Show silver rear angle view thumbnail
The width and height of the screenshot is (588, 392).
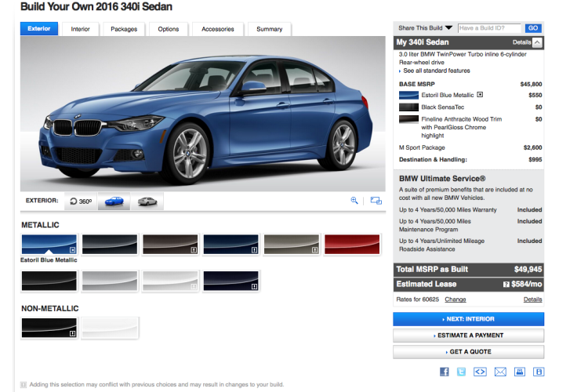[x=147, y=201]
